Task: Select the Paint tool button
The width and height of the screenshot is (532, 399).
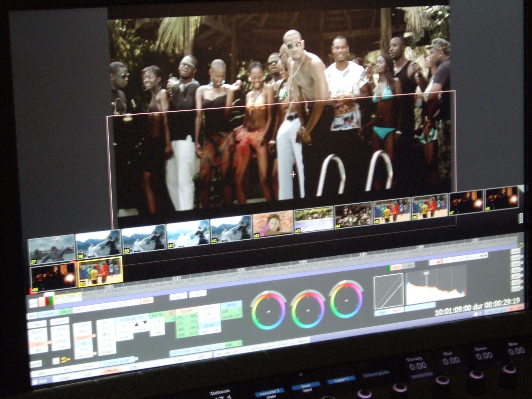Action: 37,325
